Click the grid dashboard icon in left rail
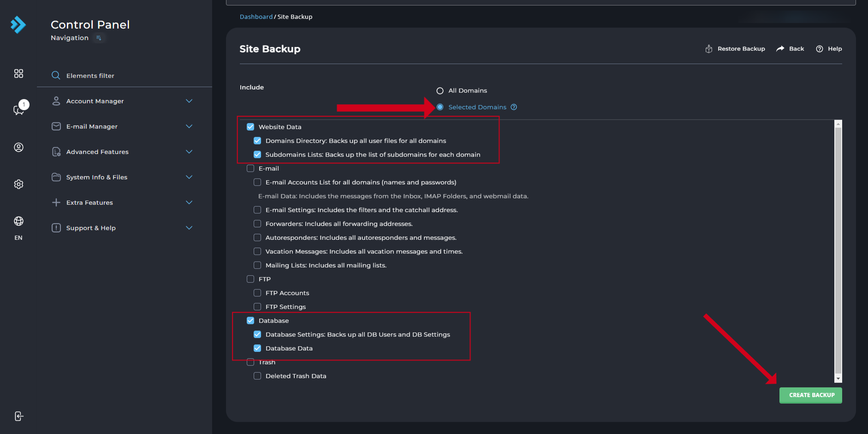 (18, 74)
